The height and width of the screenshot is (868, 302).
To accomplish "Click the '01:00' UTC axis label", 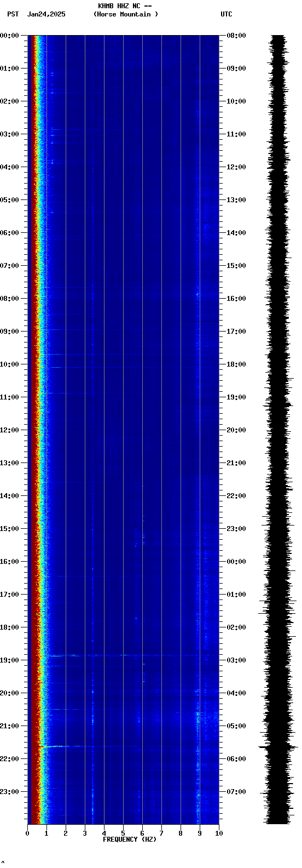I will (236, 595).
